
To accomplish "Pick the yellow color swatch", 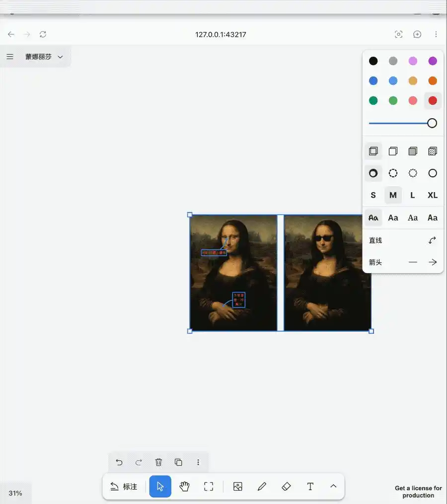I will (x=413, y=80).
